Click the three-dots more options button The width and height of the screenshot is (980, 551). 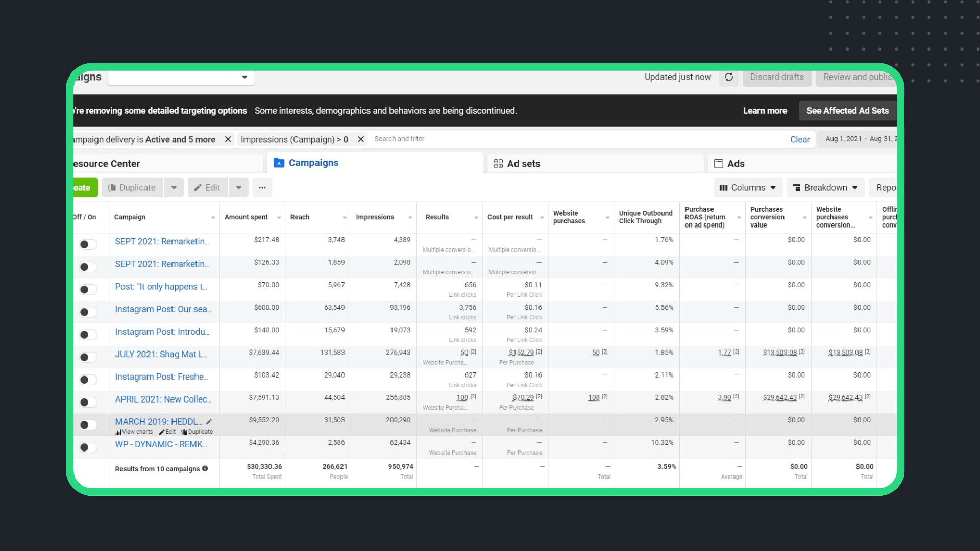[262, 188]
